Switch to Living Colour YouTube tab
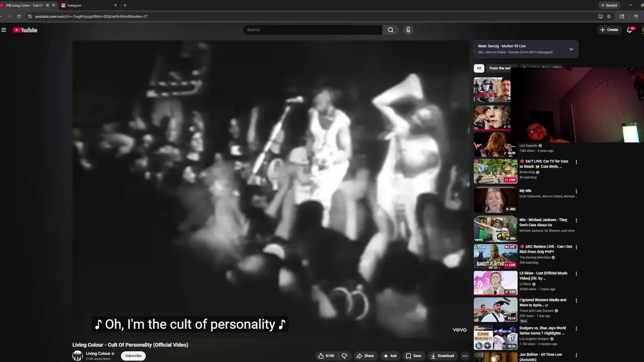This screenshot has height=362, width=644. click(x=28, y=5)
